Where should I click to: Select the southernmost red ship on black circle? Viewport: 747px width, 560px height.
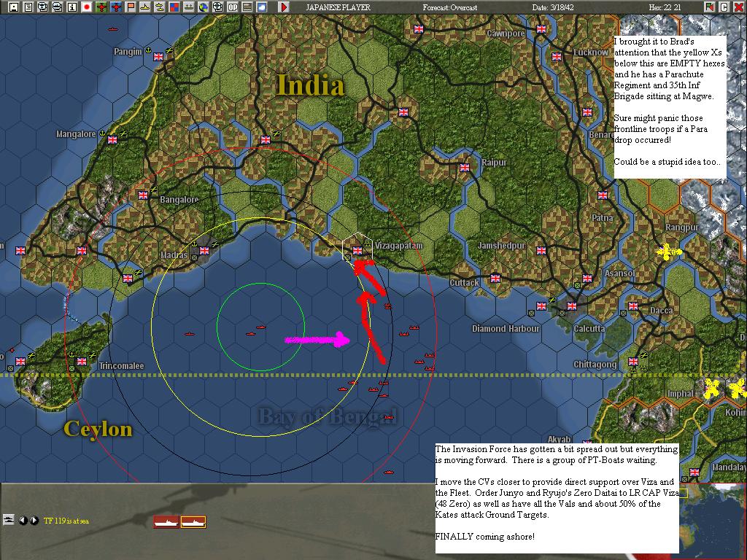389,472
